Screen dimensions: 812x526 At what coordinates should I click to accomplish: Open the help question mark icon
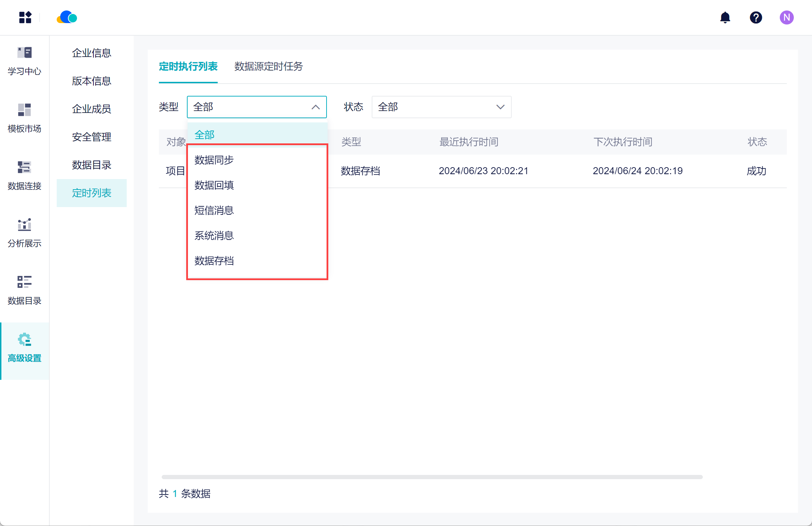pos(756,17)
